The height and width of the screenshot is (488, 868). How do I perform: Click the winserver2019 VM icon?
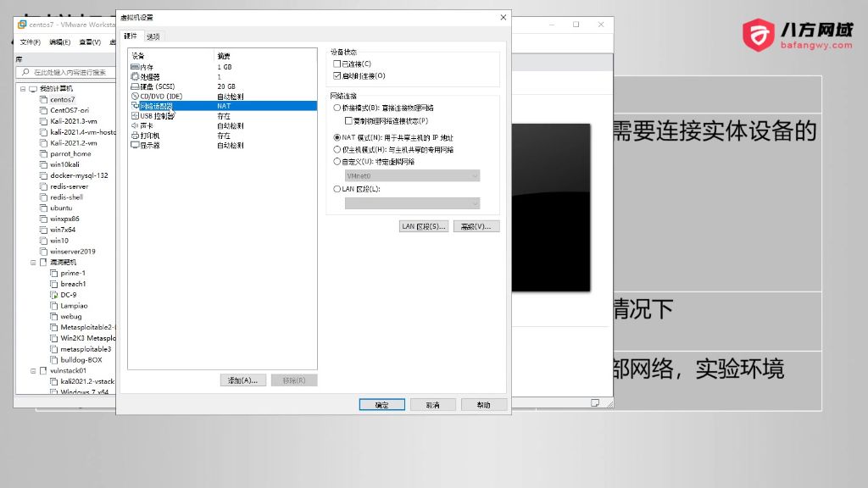43,251
